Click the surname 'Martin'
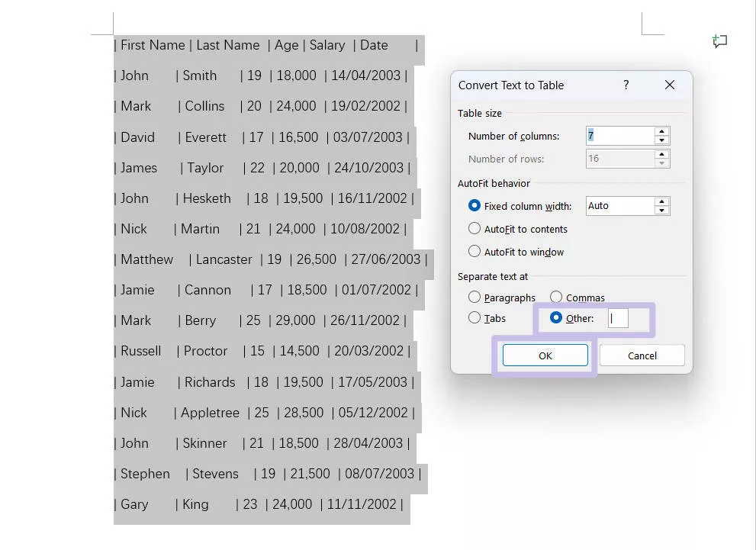The image size is (756, 550). coord(200,229)
